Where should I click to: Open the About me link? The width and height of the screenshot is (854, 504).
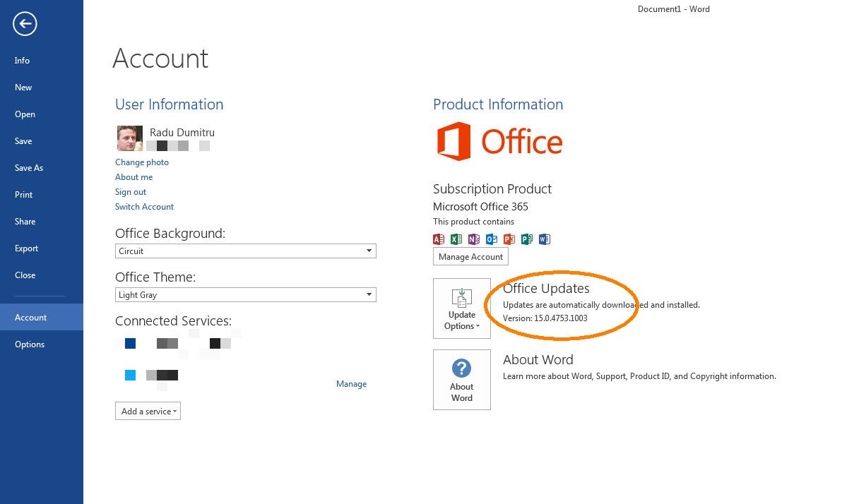click(x=134, y=177)
